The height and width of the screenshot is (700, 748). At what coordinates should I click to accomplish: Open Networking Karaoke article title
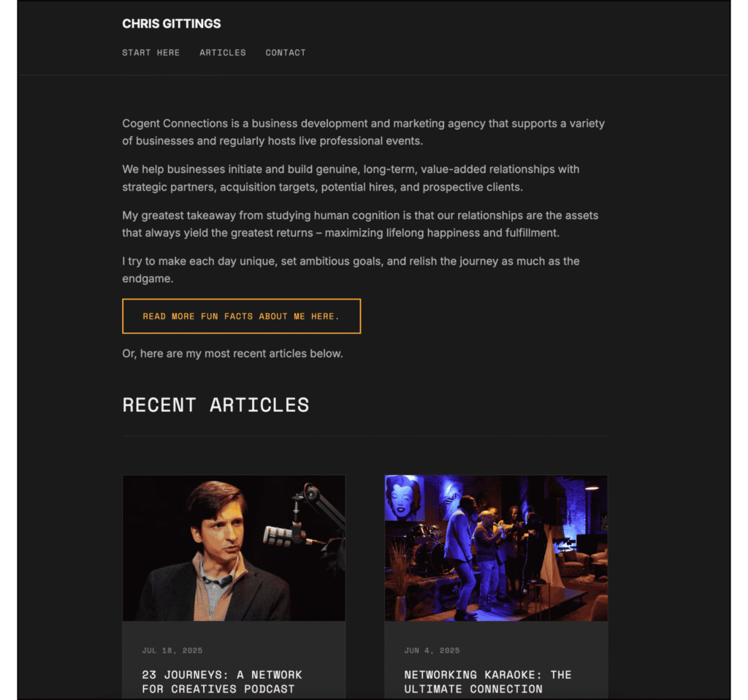point(487,682)
